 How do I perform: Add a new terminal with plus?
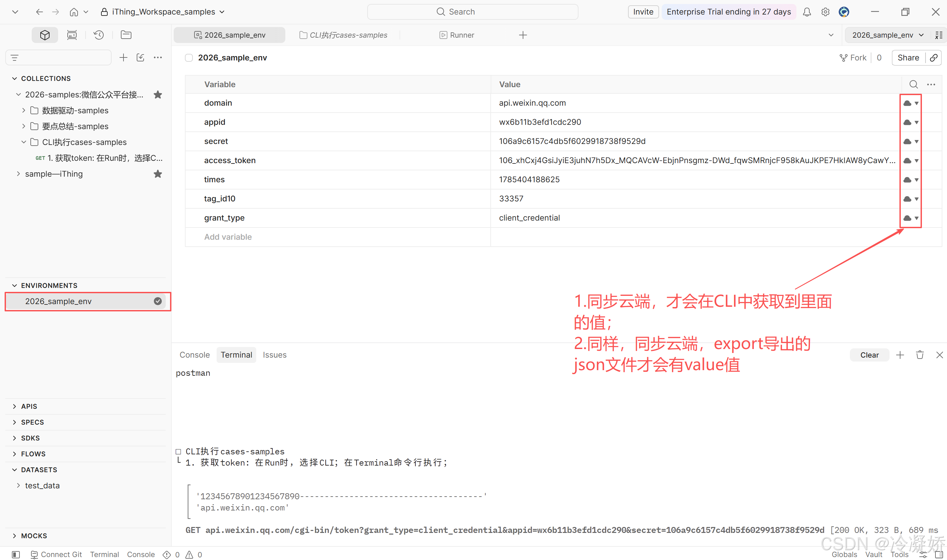[x=900, y=355]
